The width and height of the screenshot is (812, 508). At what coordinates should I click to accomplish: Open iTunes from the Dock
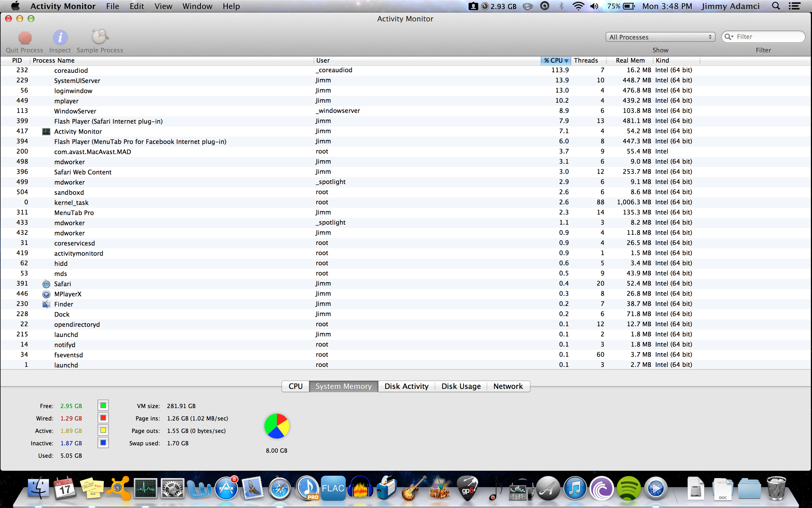click(575, 488)
